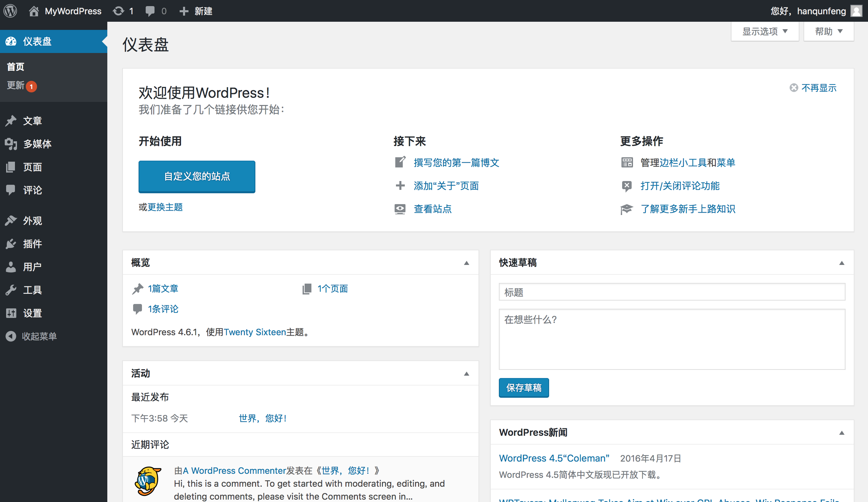Focus the 标题 quick draft title field

pyautogui.click(x=672, y=292)
